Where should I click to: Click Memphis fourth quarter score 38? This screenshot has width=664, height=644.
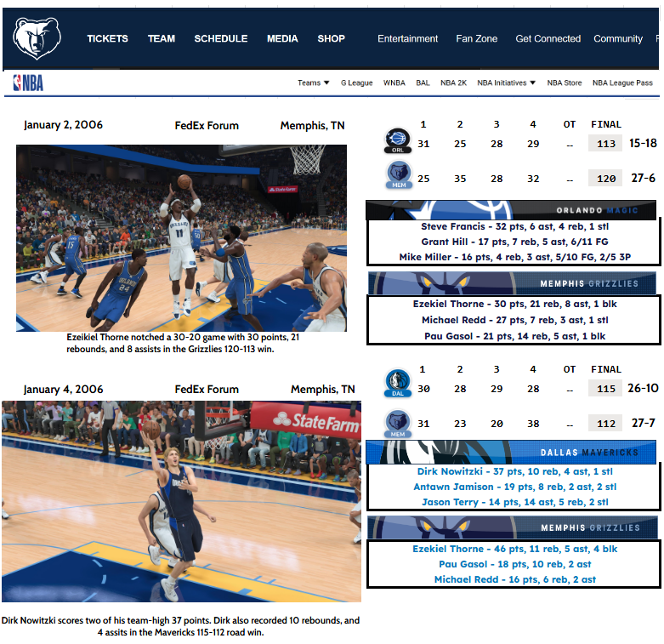pos(533,424)
